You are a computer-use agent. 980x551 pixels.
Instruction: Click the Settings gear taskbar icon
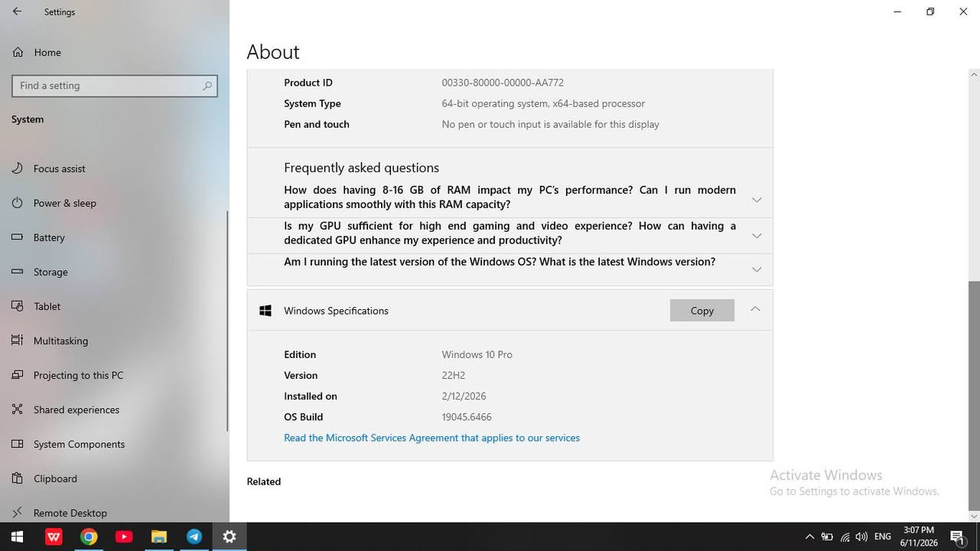click(x=230, y=536)
